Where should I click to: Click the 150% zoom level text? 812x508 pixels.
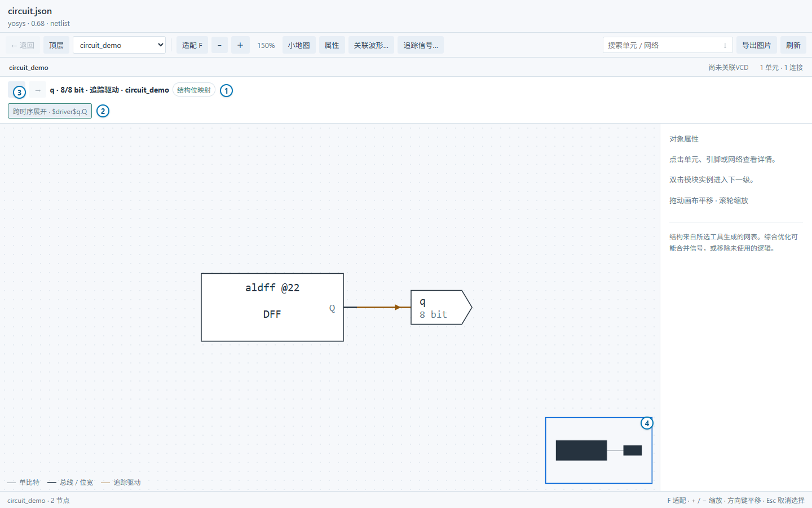pyautogui.click(x=266, y=45)
